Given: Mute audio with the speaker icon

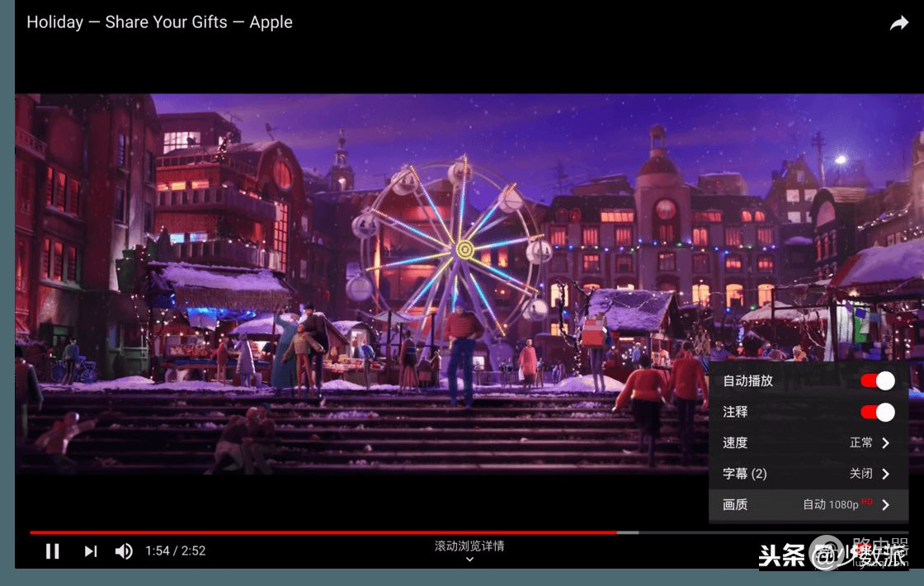Looking at the screenshot, I should click(124, 551).
